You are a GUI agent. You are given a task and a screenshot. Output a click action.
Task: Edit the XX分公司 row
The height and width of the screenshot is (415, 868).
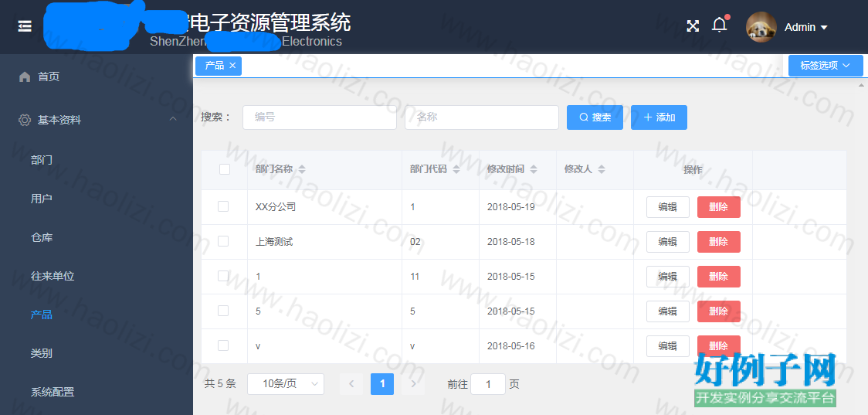pyautogui.click(x=668, y=207)
